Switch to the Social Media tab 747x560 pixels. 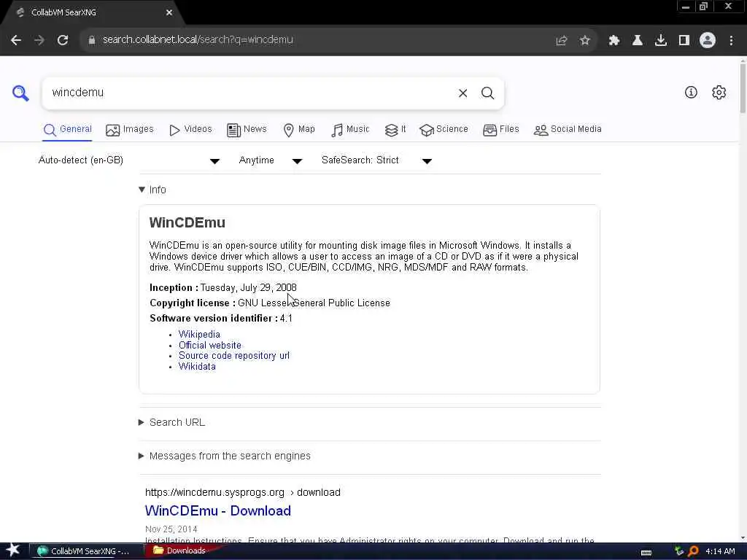click(x=568, y=130)
